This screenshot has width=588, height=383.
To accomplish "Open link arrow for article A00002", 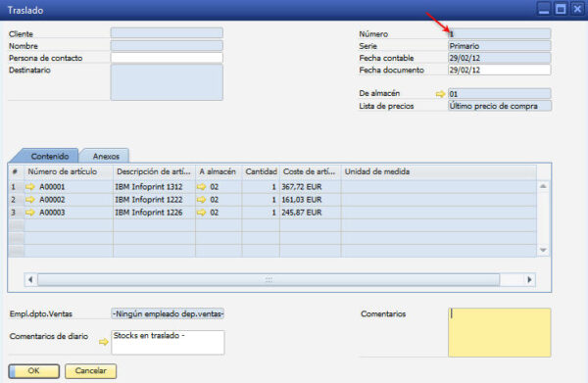I will tap(30, 200).
